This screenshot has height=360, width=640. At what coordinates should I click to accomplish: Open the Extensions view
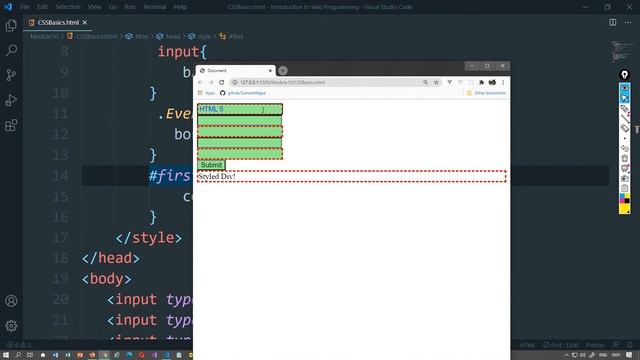(x=11, y=125)
